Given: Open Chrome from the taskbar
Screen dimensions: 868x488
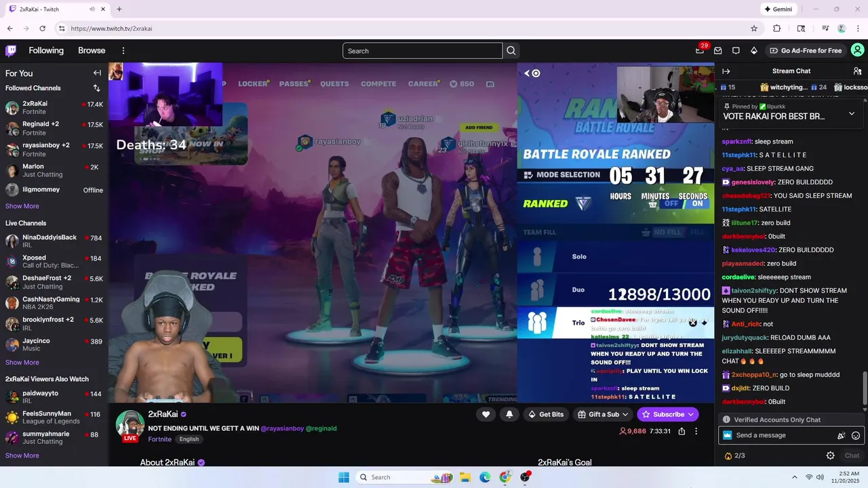Looking at the screenshot, I should [505, 477].
